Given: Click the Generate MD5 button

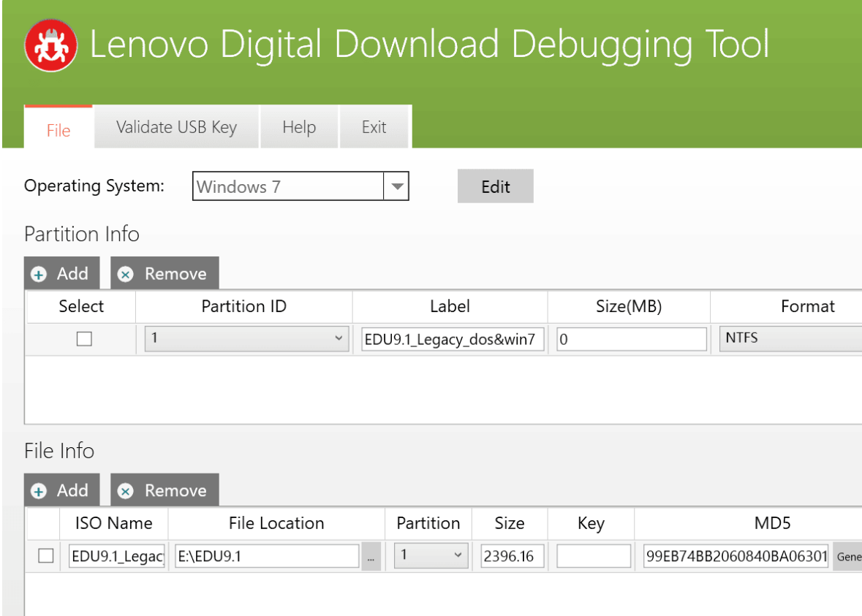Looking at the screenshot, I should (x=847, y=557).
